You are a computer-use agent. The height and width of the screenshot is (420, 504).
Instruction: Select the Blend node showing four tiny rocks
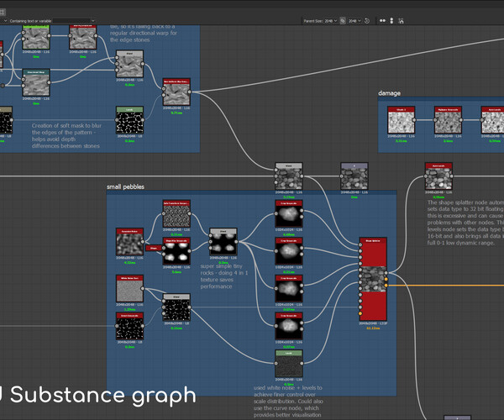point(223,242)
